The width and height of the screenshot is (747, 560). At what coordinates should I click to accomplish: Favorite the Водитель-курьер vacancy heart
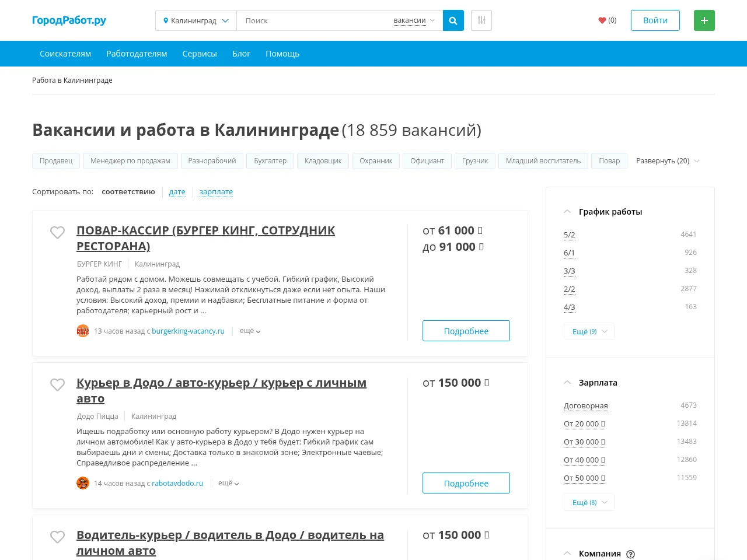tap(57, 537)
